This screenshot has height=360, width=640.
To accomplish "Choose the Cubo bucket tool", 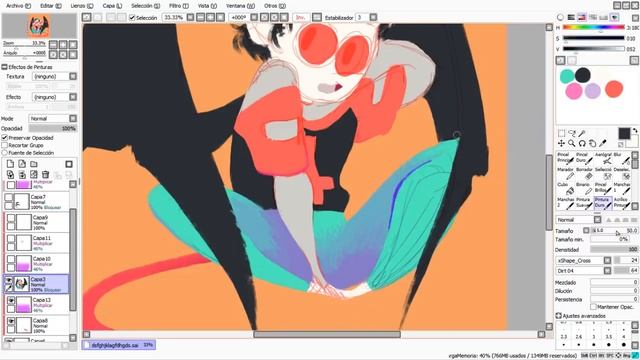I will point(566,189).
